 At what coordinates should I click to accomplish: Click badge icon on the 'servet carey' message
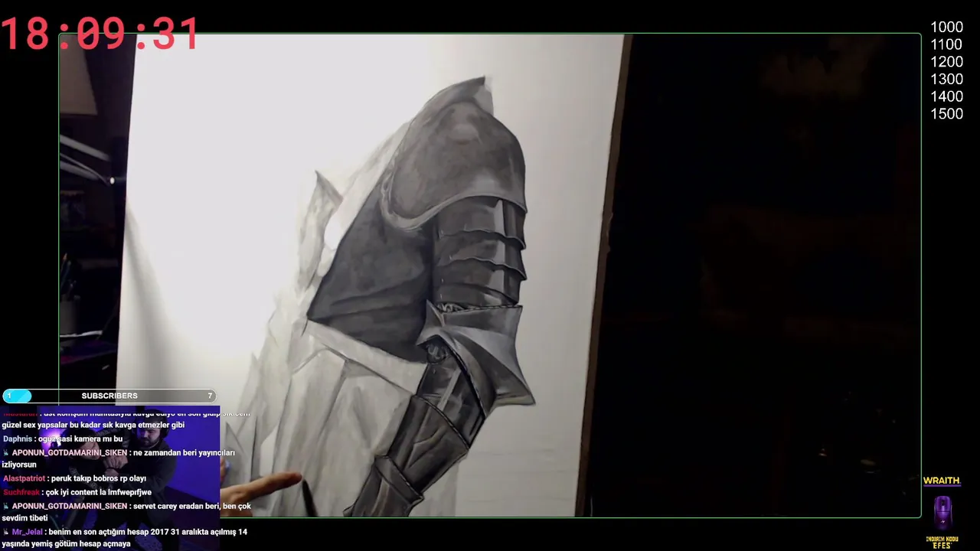pyautogui.click(x=6, y=507)
